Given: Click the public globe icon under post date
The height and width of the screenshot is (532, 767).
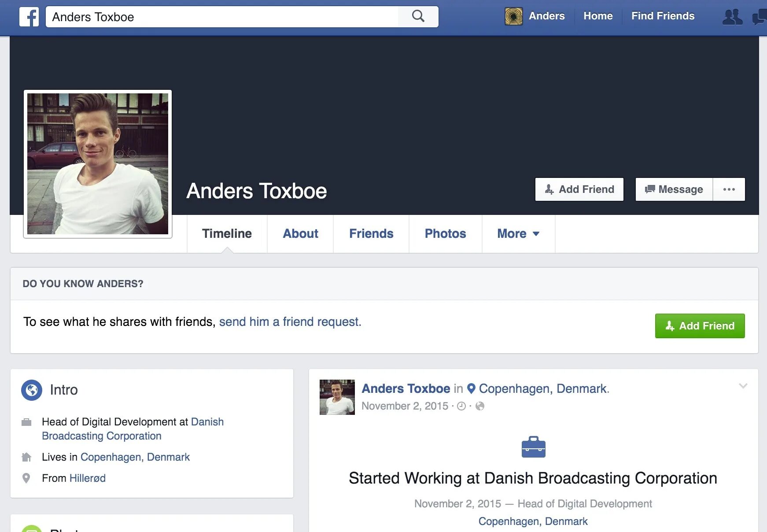Looking at the screenshot, I should [480, 406].
